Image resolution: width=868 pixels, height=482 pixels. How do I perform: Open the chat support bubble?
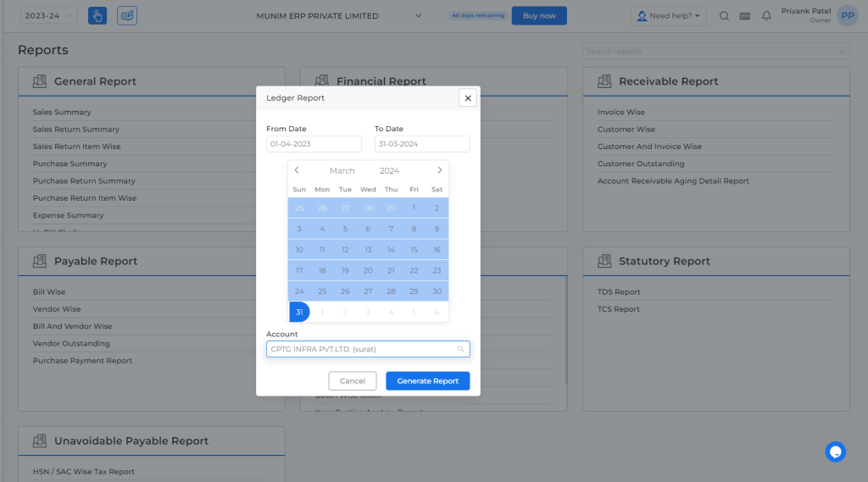point(835,452)
